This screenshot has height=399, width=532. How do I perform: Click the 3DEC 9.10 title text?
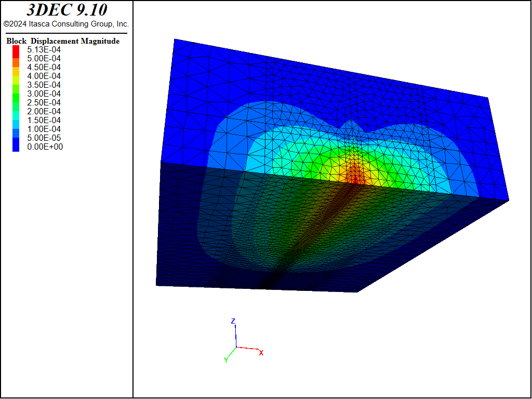66,10
